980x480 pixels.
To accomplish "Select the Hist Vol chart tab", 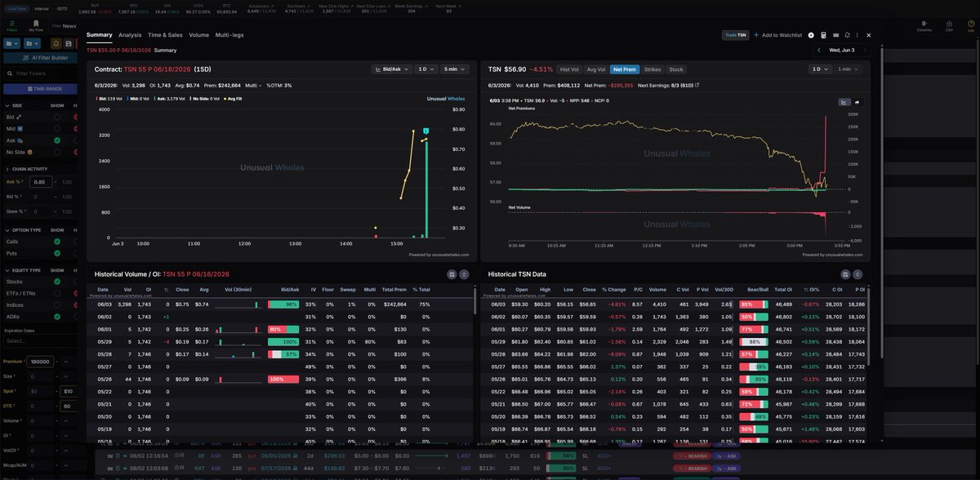I will (x=569, y=69).
